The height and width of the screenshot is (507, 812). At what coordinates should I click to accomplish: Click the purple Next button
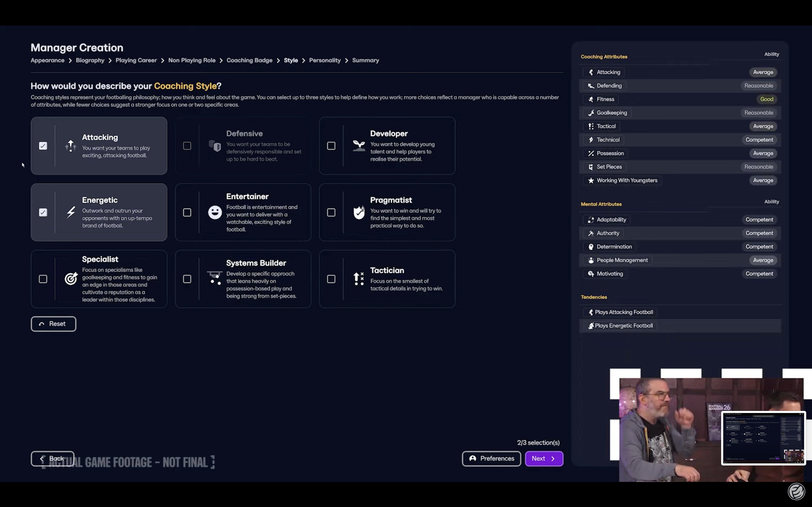coord(544,458)
